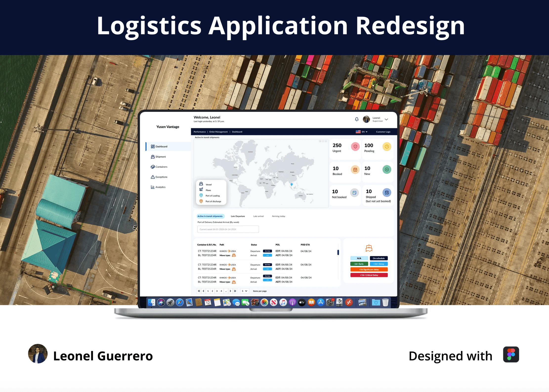Viewport: 549px width, 392px height.
Task: Go to page 3 of results
Action: [217, 291]
